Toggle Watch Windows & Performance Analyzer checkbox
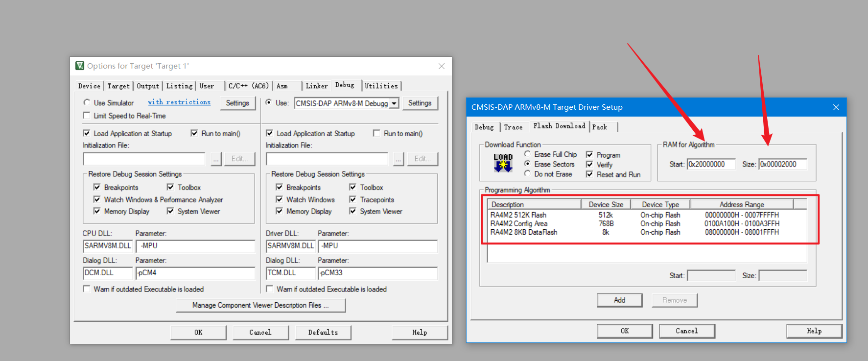 click(97, 199)
